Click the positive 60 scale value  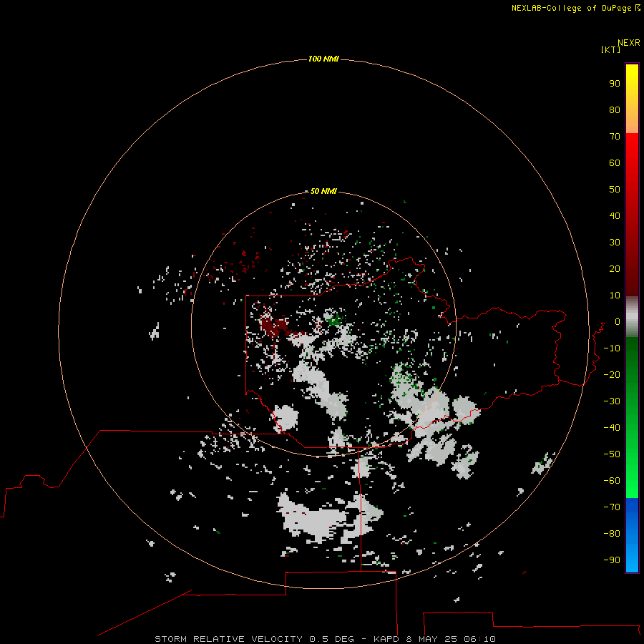pos(615,162)
